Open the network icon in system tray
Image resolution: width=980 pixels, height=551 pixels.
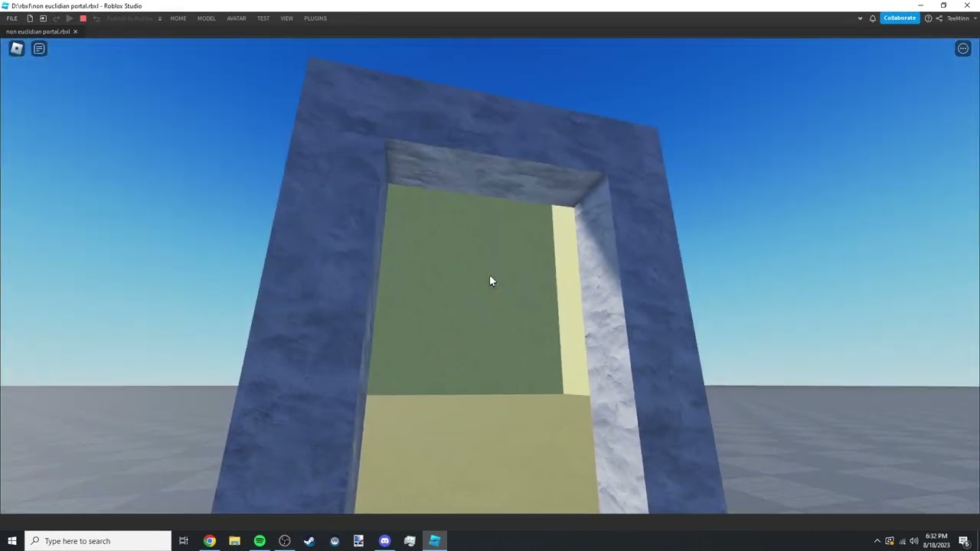(x=902, y=541)
